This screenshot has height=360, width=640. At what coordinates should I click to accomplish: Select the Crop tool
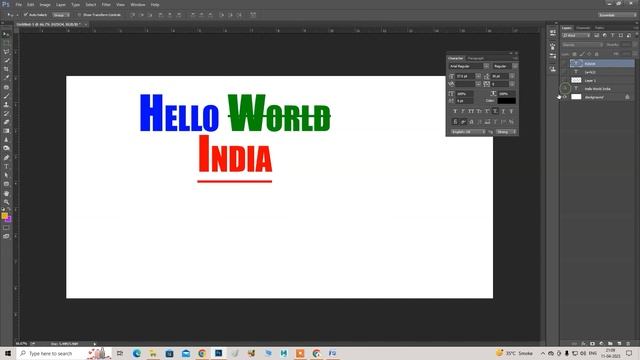(x=6, y=69)
